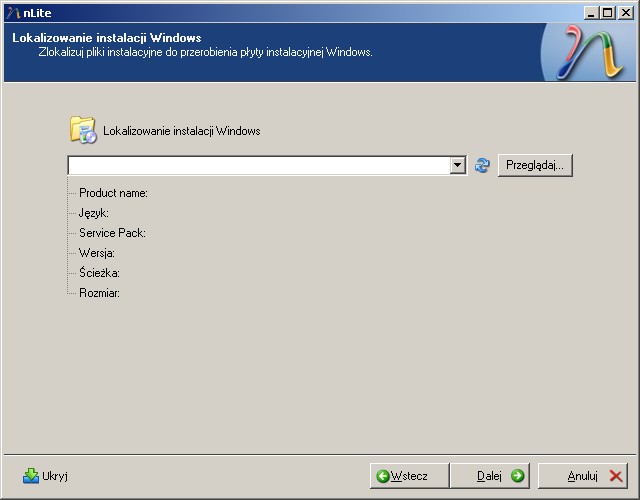The width and height of the screenshot is (640, 500).
Task: Click the Przeglądaj... button
Action: pos(535,165)
